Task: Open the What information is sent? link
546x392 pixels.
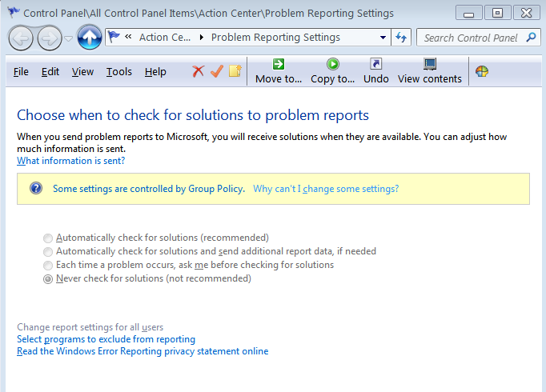Action: 71,161
